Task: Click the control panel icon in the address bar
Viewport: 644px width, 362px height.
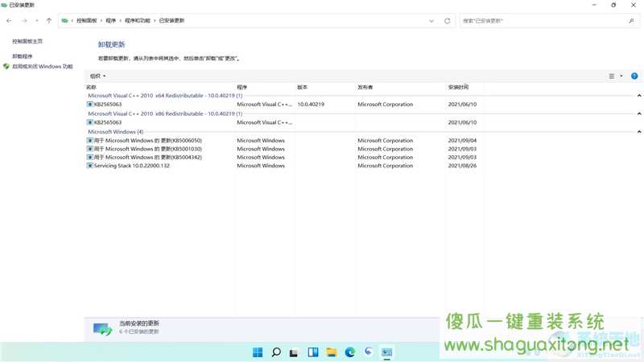Action: 65,21
